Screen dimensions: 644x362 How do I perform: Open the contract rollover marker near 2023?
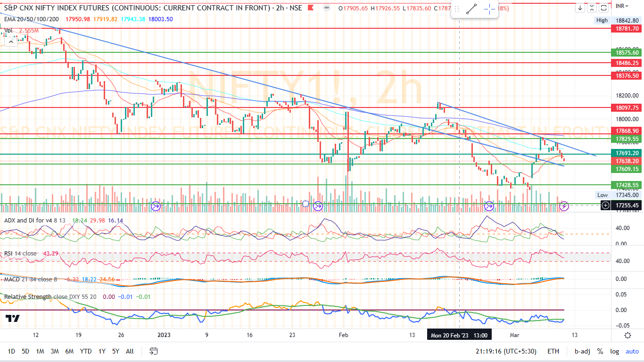pyautogui.click(x=156, y=206)
